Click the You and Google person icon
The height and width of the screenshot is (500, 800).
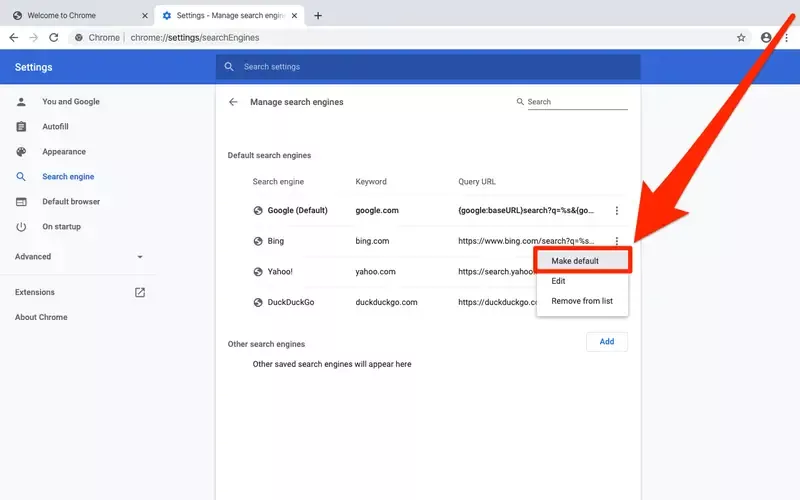pos(21,102)
